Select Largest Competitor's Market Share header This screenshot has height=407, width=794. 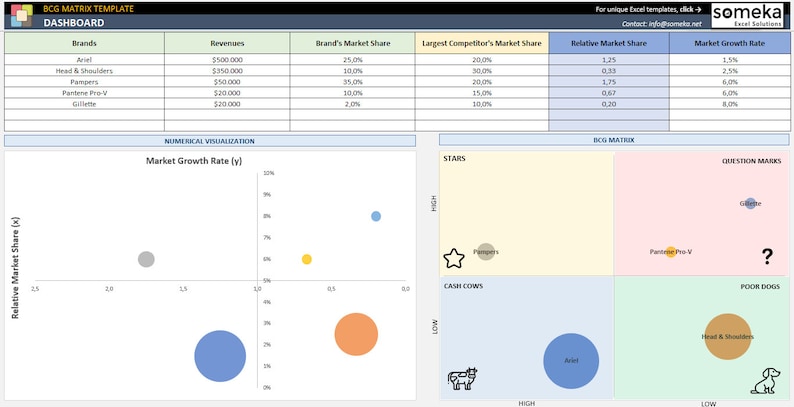482,43
